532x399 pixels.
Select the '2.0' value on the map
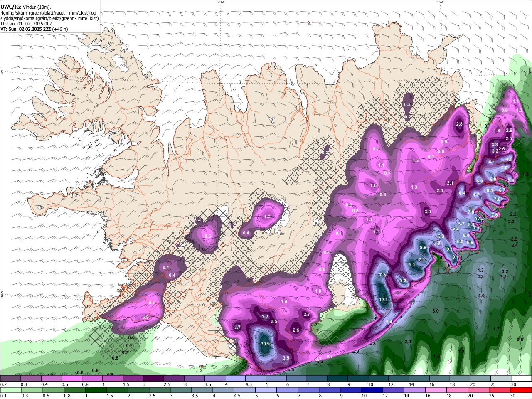[440, 191]
